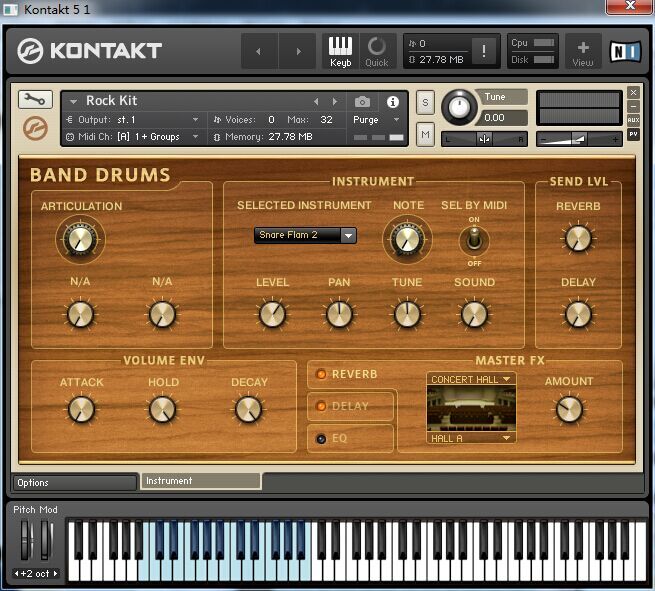Toggle the on-screen Keyb keyboard
Screen dimensions: 655x591
(340, 52)
